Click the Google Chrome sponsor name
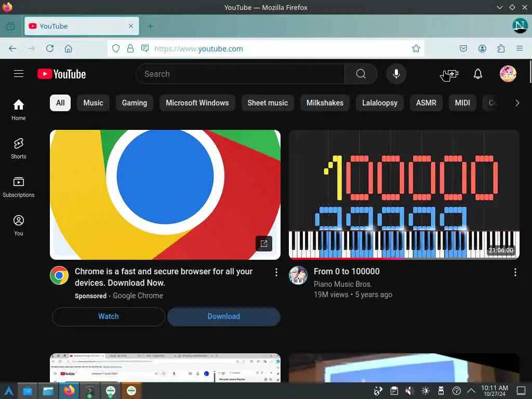Image resolution: width=532 pixels, height=399 pixels. [138, 296]
